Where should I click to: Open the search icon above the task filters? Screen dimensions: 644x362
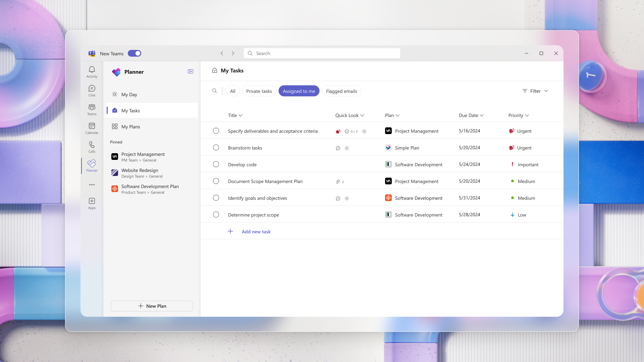tap(215, 91)
